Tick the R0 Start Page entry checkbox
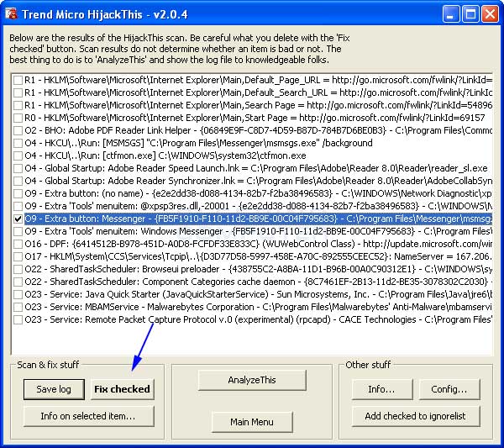The width and height of the screenshot is (504, 448). point(18,118)
